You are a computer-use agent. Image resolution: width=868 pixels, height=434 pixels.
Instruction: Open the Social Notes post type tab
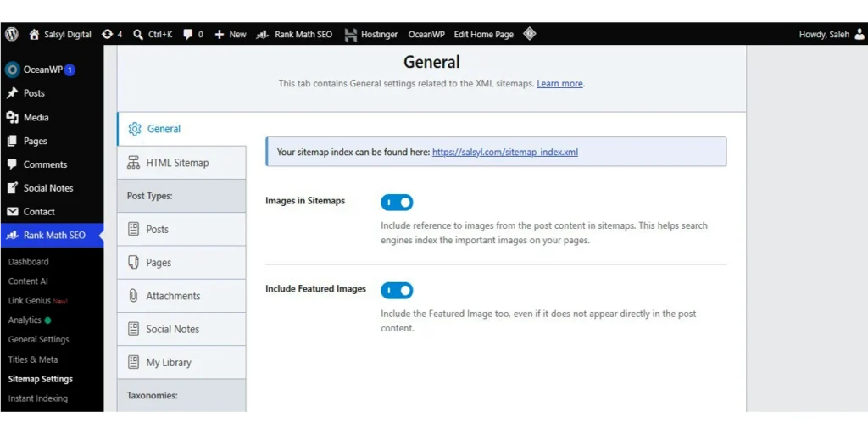click(x=181, y=329)
